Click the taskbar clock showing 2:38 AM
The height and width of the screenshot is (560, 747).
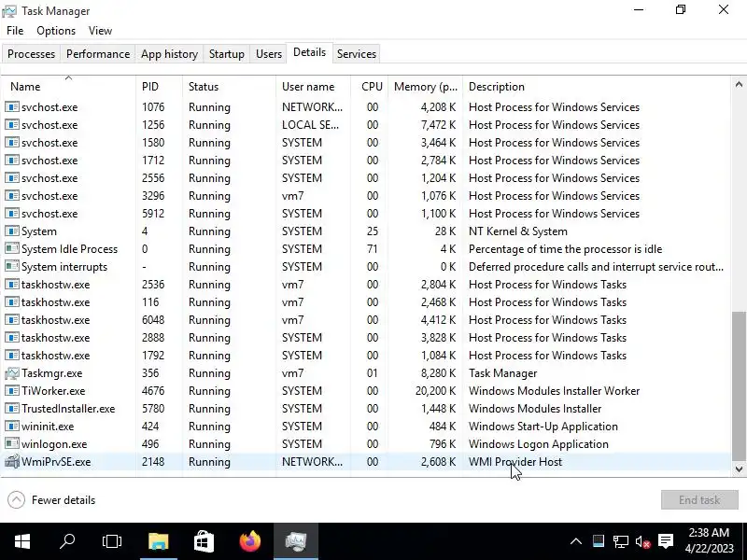coord(709,541)
